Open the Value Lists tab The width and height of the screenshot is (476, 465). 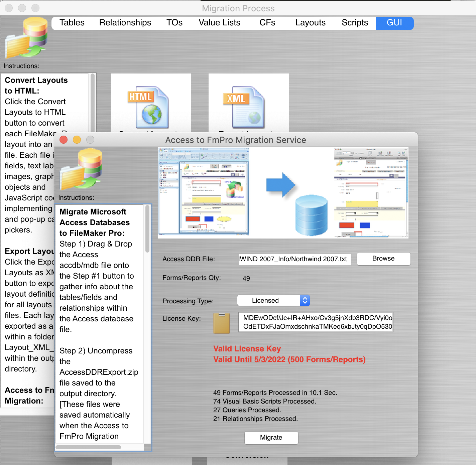(219, 23)
